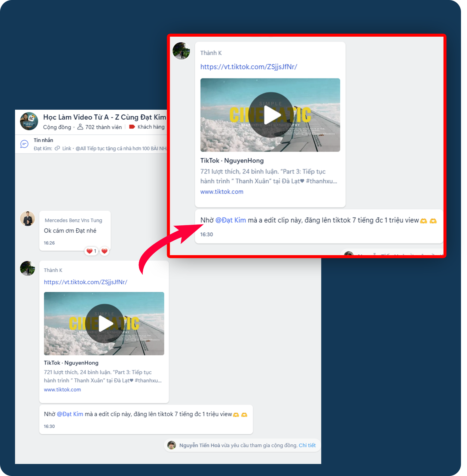Screen dimensions: 467x476
Task: Play the Cinematic video in main chat
Action: click(104, 323)
